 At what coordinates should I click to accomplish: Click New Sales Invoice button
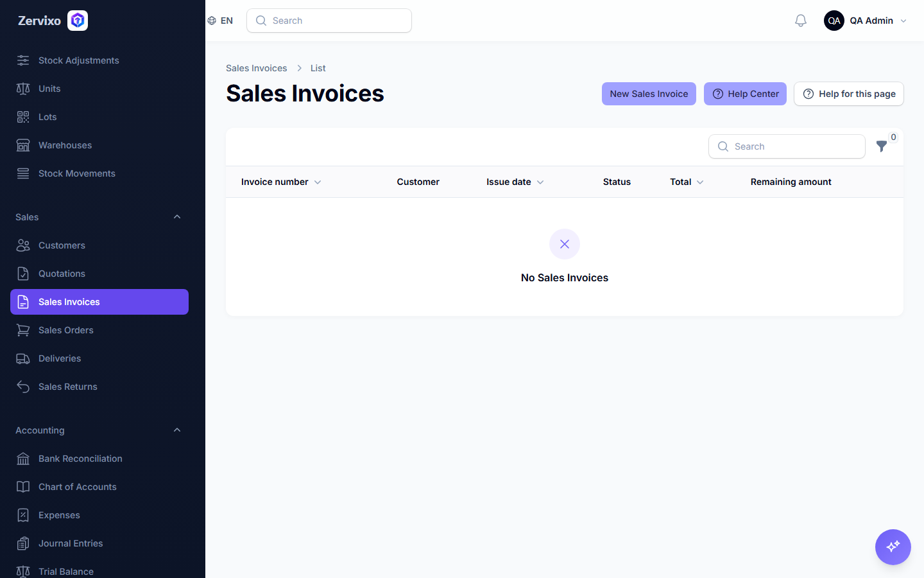[649, 94]
